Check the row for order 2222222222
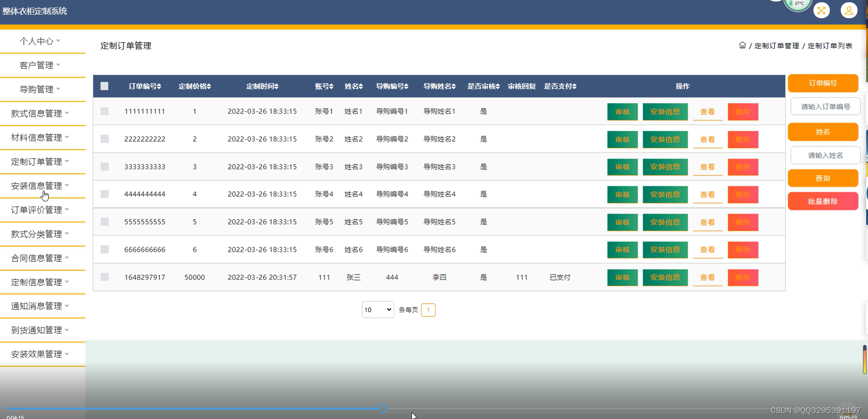Image resolution: width=868 pixels, height=419 pixels. [x=104, y=139]
